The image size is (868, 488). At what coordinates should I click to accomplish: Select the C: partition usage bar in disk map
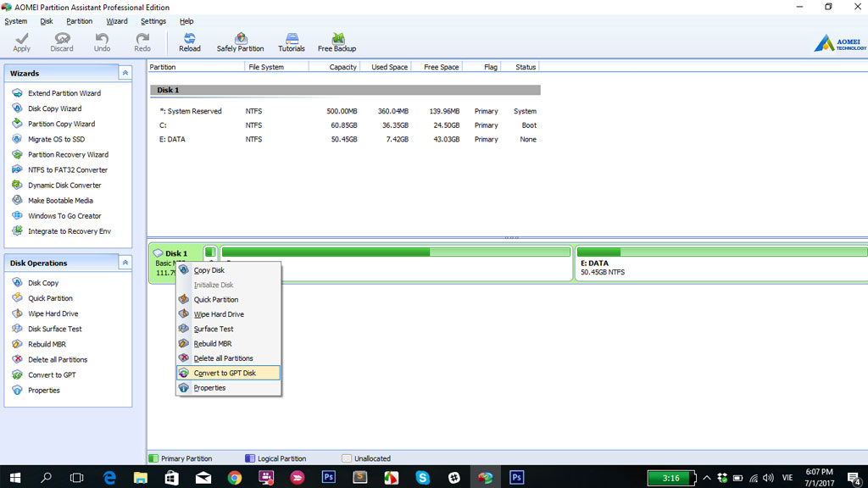[x=396, y=252]
